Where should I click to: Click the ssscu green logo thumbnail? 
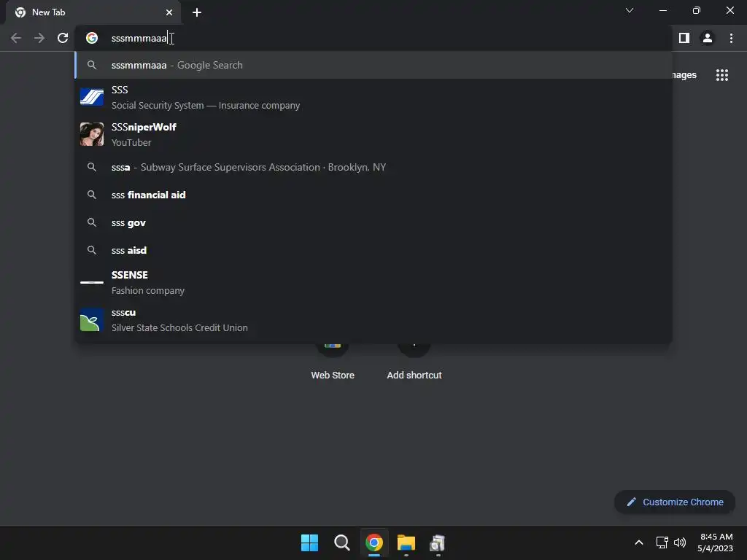pos(92,319)
